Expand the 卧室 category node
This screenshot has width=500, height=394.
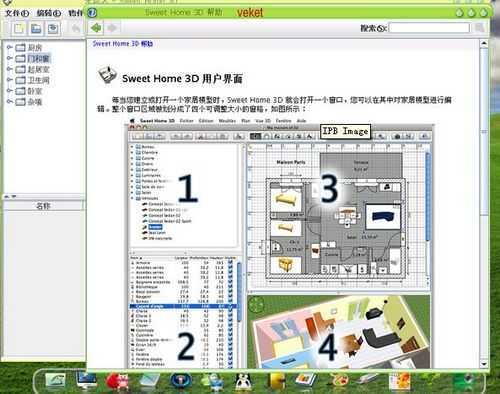(x=10, y=91)
